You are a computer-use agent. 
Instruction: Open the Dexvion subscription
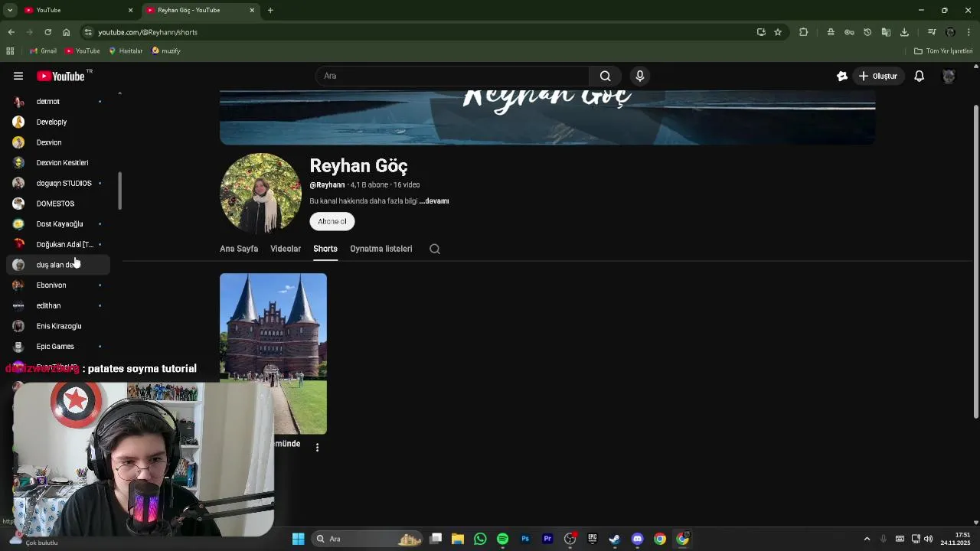pos(57,142)
